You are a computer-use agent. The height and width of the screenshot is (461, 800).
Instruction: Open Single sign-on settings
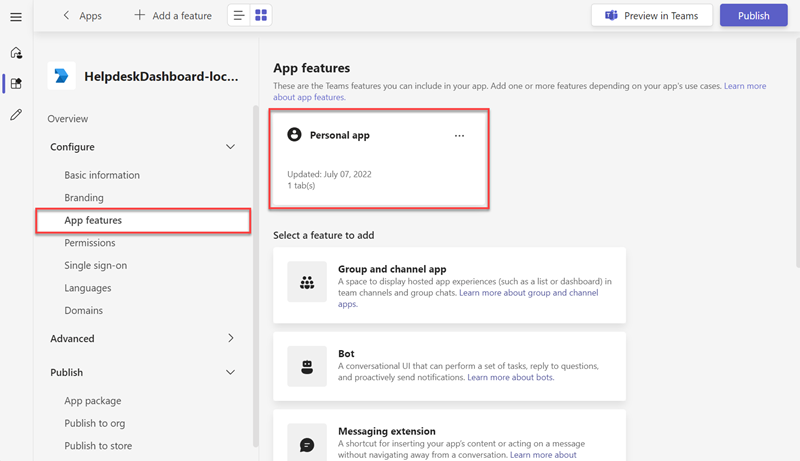point(95,265)
